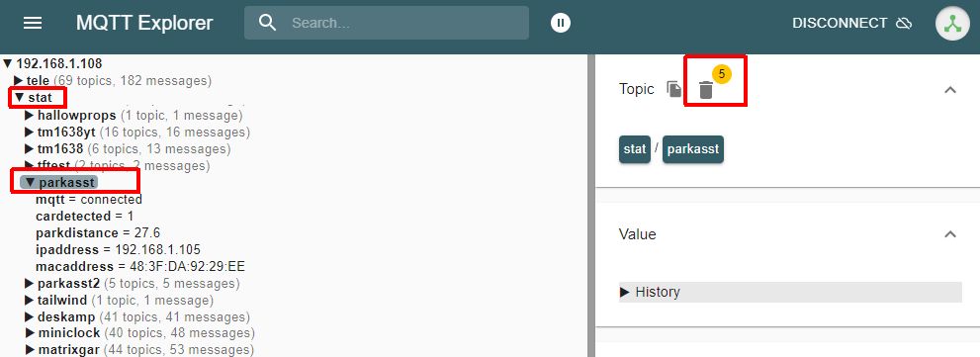Viewport: 980px width, 357px height.
Task: Delete topic using the trash icon
Action: [706, 90]
